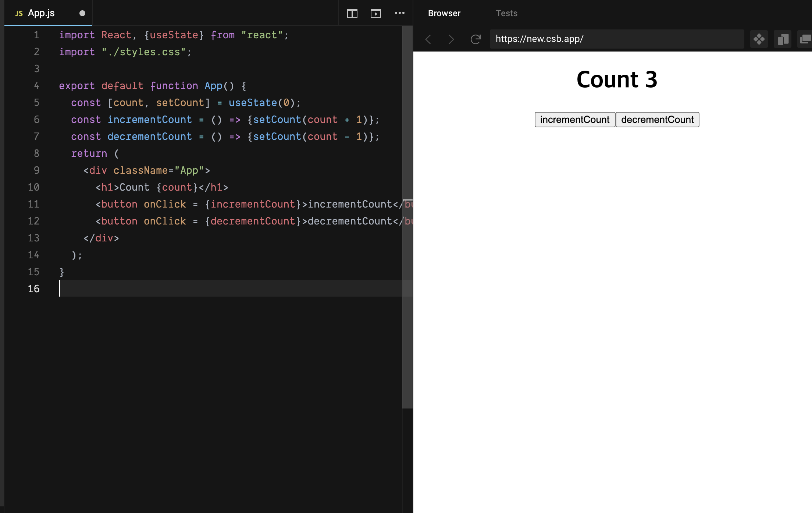Viewport: 812px width, 513px height.
Task: Refresh the sandbox preview
Action: (476, 39)
